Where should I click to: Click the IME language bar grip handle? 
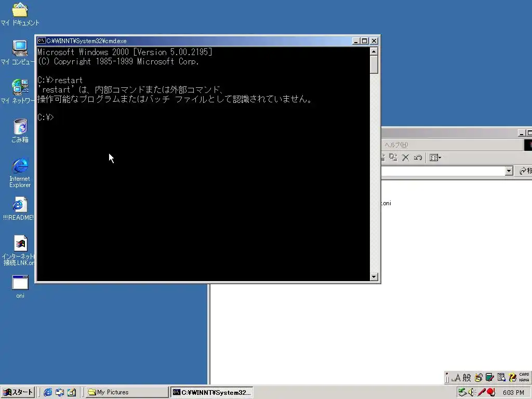(x=447, y=377)
